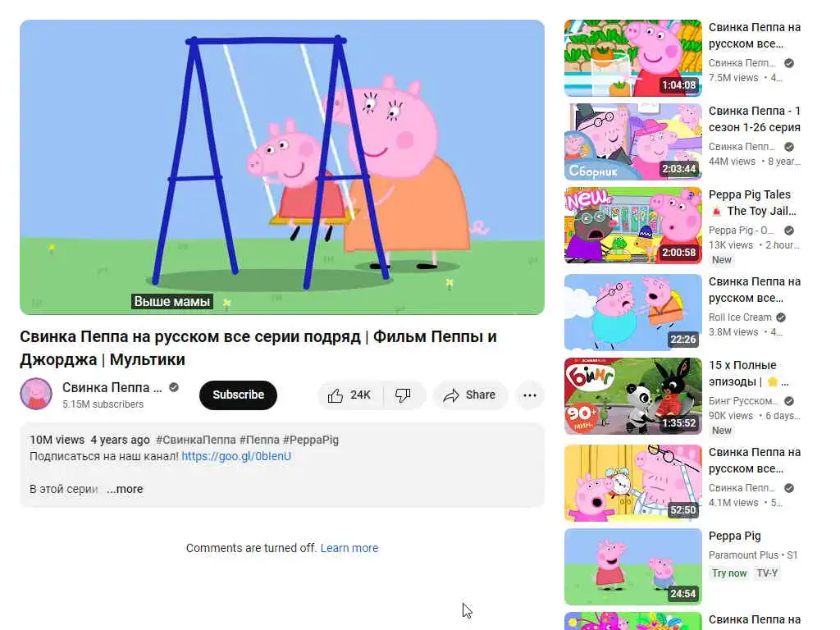
Task: Open Roll Ice Cream 22:26 video thumbnail
Action: (632, 313)
